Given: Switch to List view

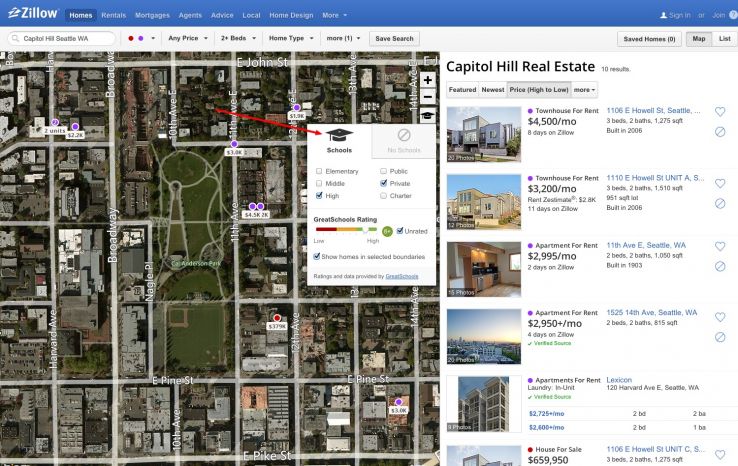Looking at the screenshot, I should point(724,39).
